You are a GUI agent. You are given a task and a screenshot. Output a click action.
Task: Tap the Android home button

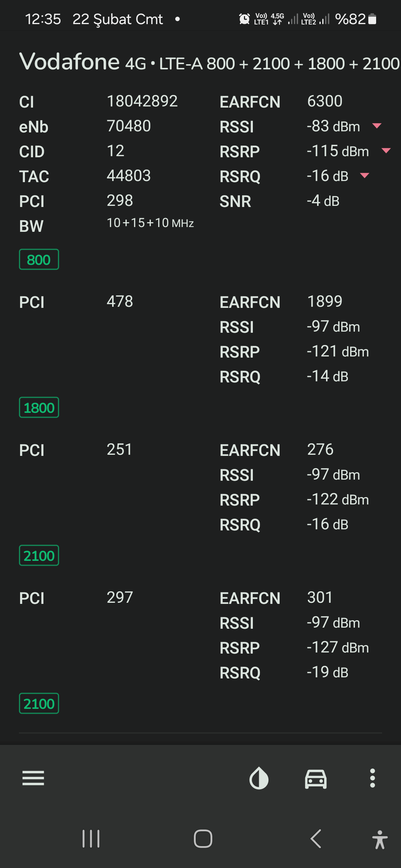coord(203,839)
